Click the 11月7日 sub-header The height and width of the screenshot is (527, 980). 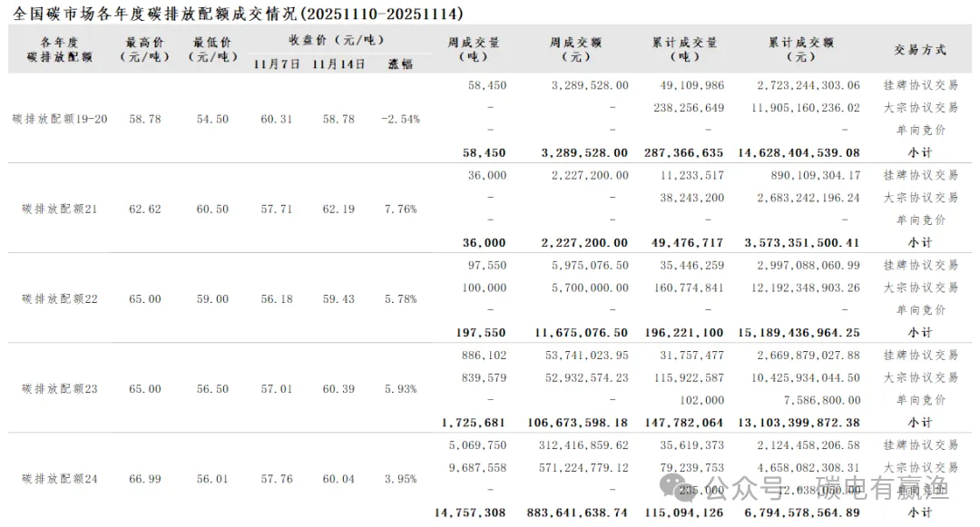(277, 64)
